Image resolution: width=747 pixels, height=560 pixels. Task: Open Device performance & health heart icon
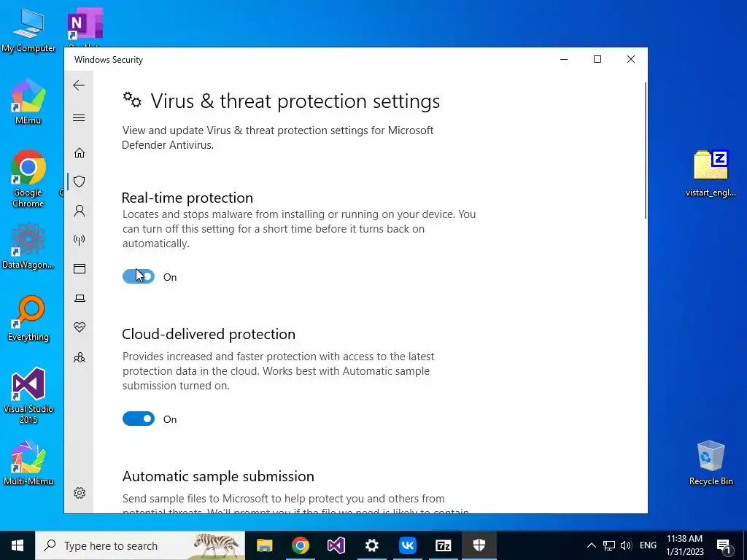point(80,327)
